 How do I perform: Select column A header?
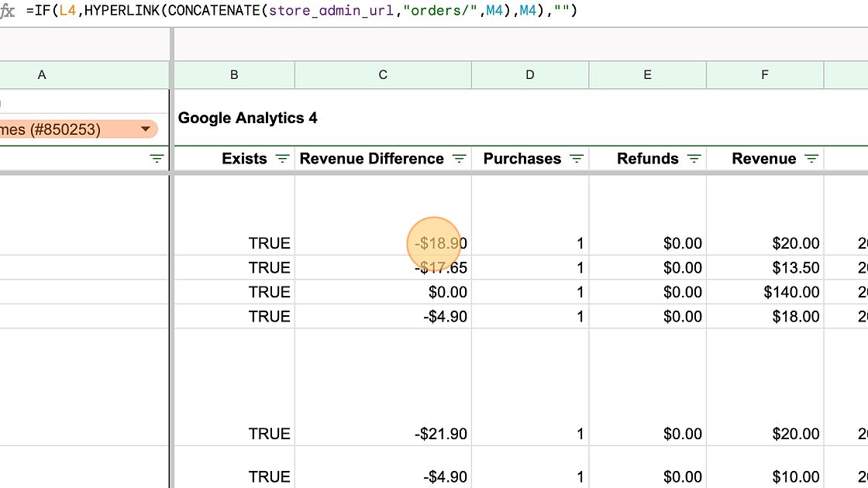(x=42, y=75)
